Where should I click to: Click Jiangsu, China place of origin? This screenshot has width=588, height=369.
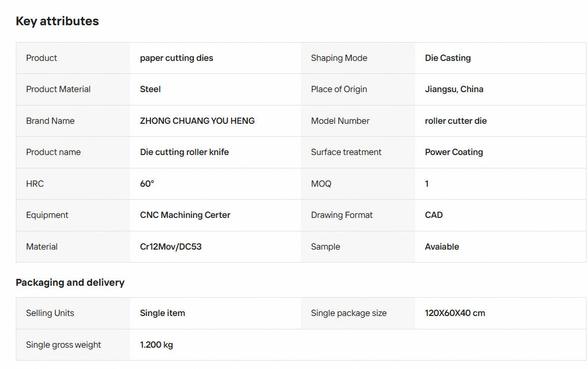[x=454, y=89]
